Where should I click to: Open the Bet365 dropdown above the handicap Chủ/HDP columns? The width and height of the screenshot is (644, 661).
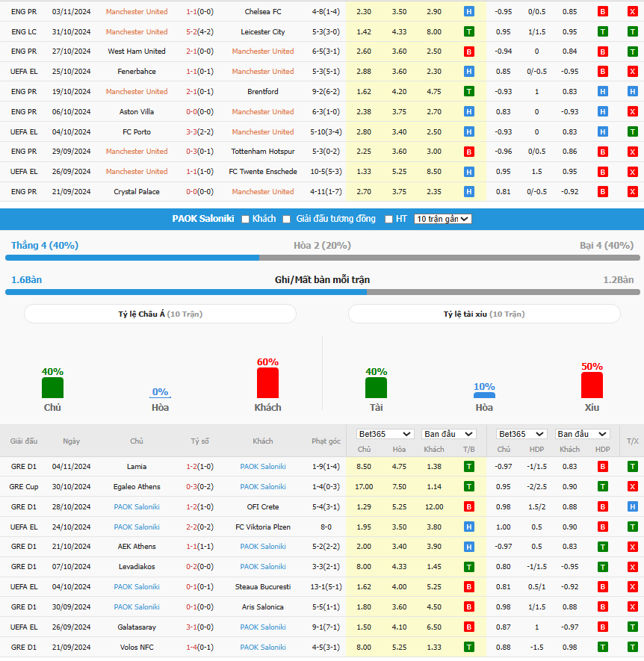(x=521, y=434)
